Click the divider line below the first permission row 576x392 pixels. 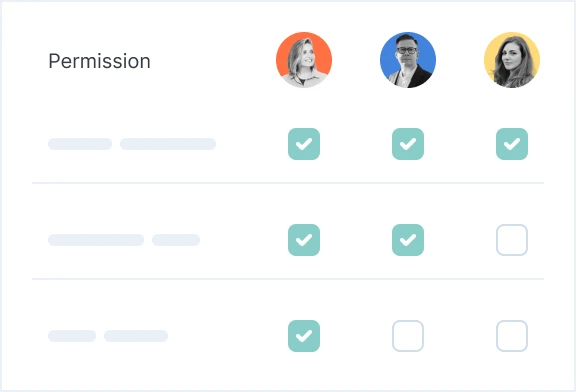[288, 183]
